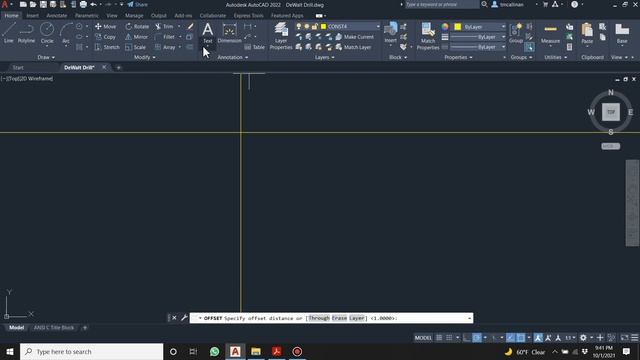Click the Text annotation tool
This screenshot has width=640, height=360.
(x=208, y=33)
